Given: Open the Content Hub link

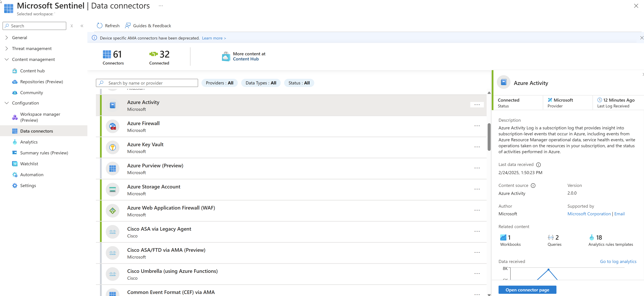Looking at the screenshot, I should pyautogui.click(x=246, y=59).
